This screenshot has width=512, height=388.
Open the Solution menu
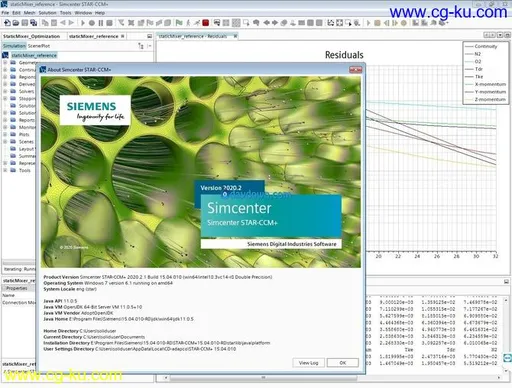click(47, 13)
